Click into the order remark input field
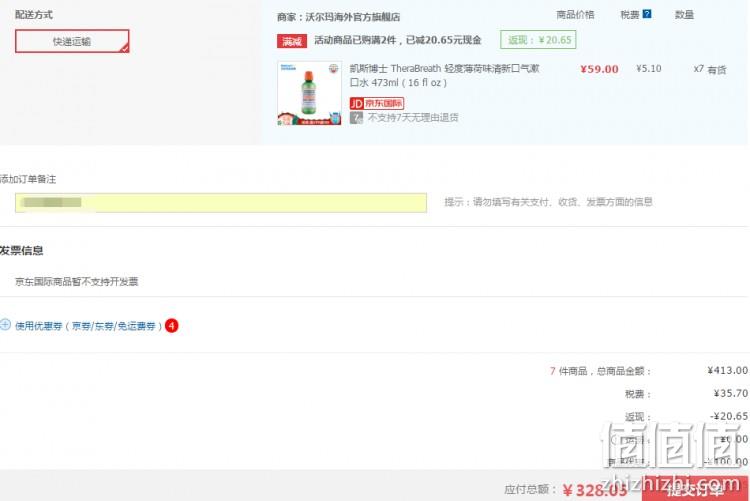 click(221, 203)
